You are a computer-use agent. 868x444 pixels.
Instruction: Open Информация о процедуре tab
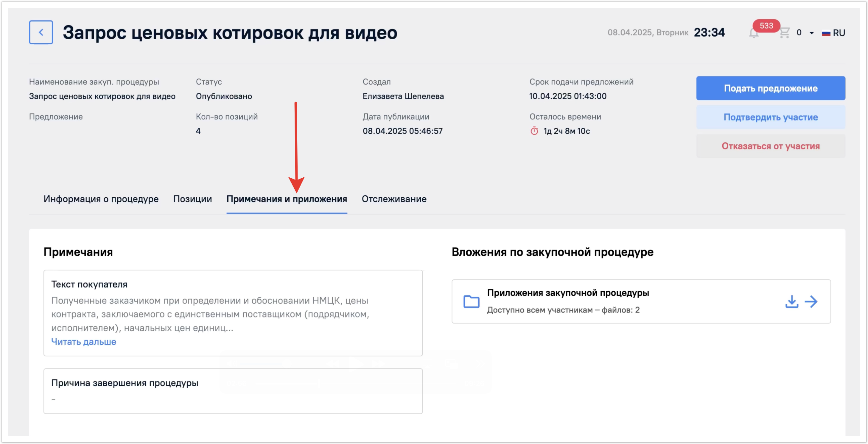click(101, 199)
